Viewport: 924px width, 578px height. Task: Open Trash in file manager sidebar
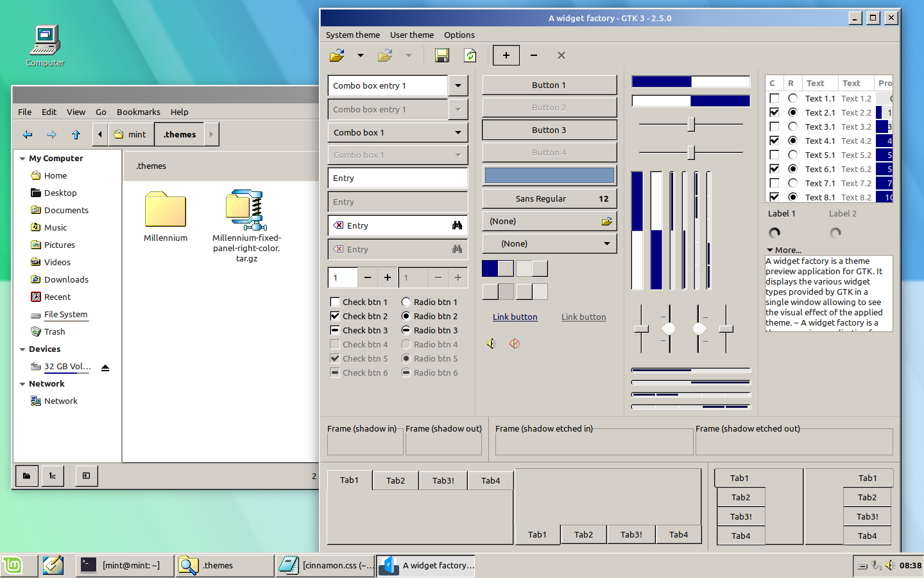click(x=55, y=331)
